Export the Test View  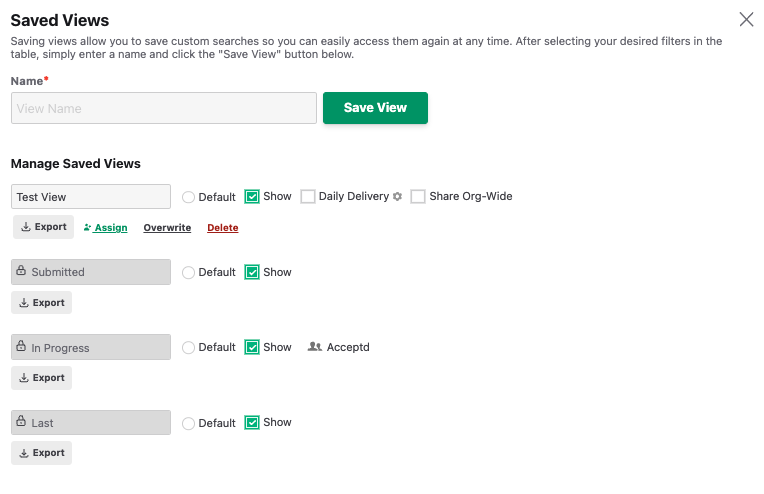tap(43, 227)
